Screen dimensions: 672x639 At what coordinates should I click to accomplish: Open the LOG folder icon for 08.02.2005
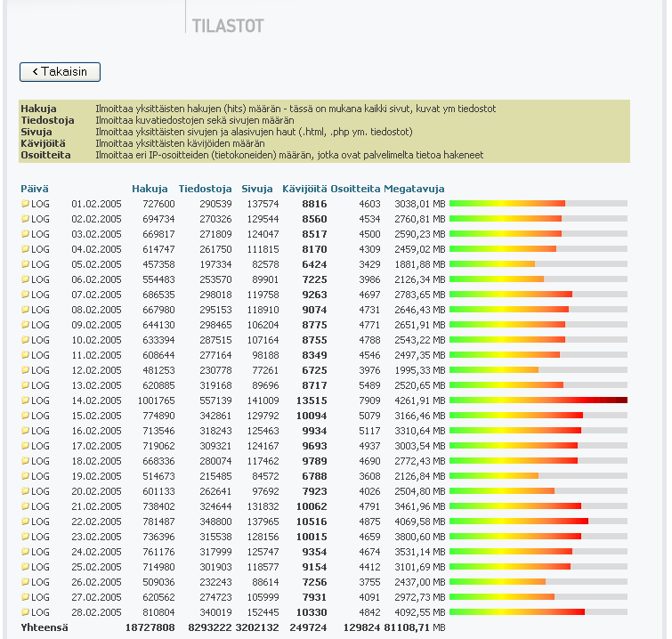(25, 310)
